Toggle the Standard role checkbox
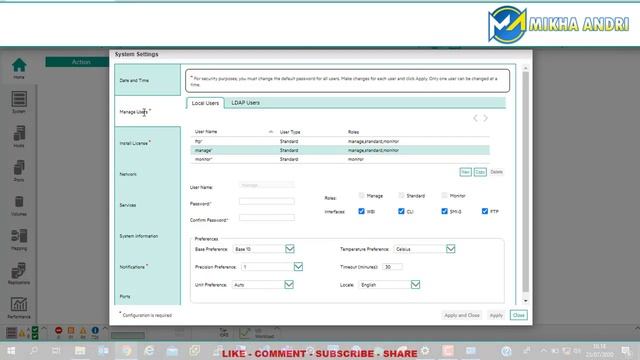640x360 pixels. [401, 196]
